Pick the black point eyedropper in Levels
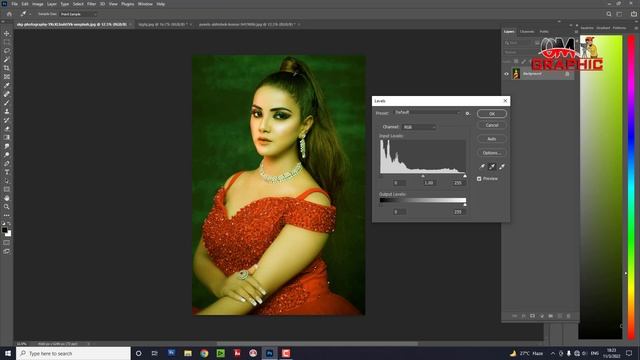The image size is (640, 360). (x=482, y=167)
